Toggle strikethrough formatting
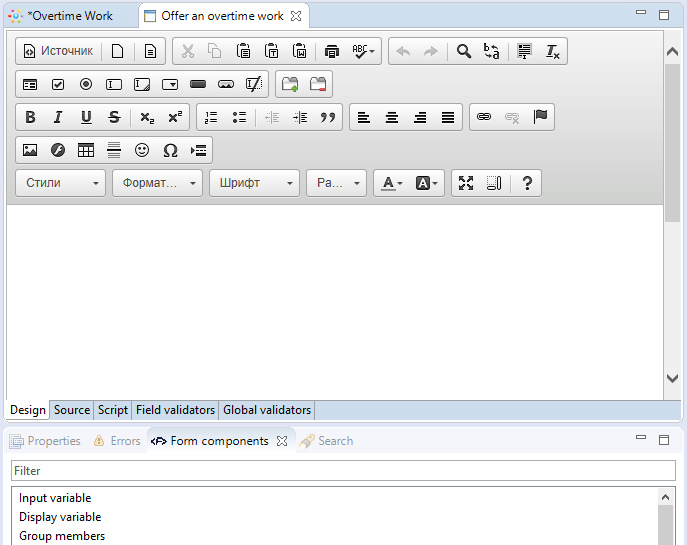This screenshot has height=545, width=687. pos(114,117)
